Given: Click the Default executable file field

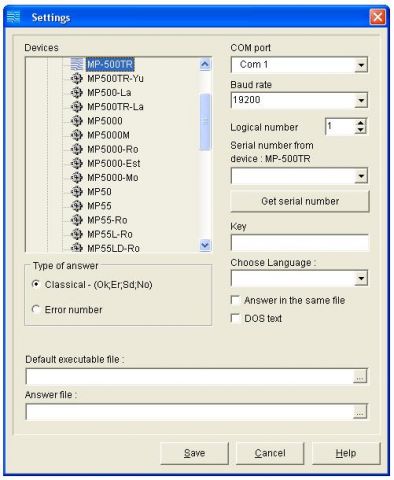Looking at the screenshot, I should 190,377.
